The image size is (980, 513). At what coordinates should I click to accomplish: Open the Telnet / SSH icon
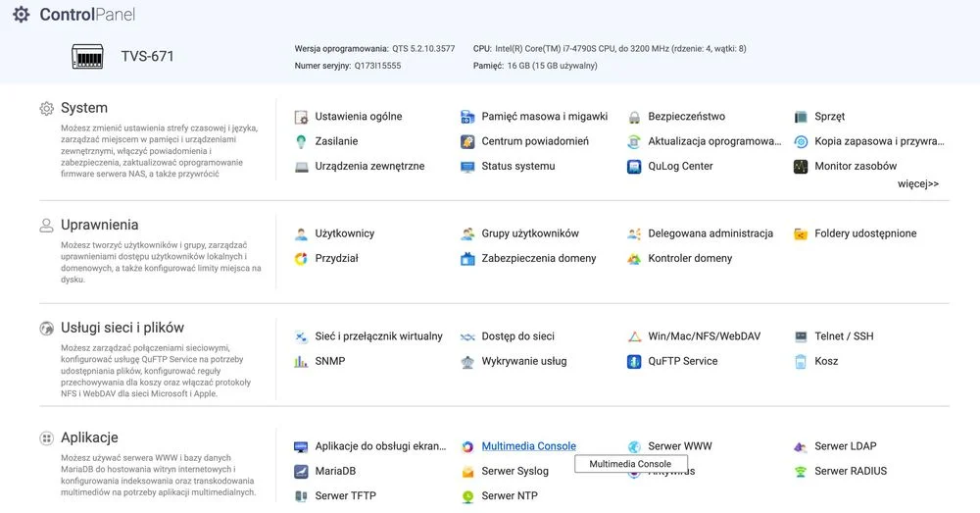point(801,337)
